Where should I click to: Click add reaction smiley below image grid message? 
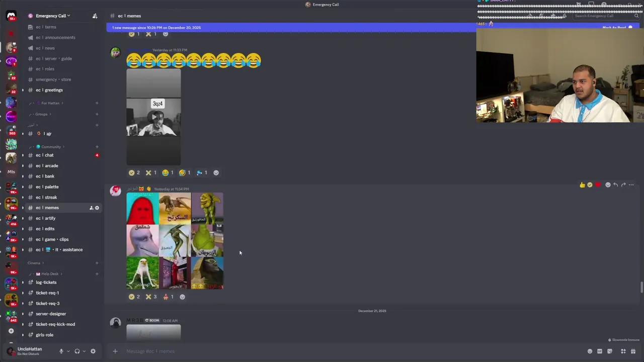point(182,297)
